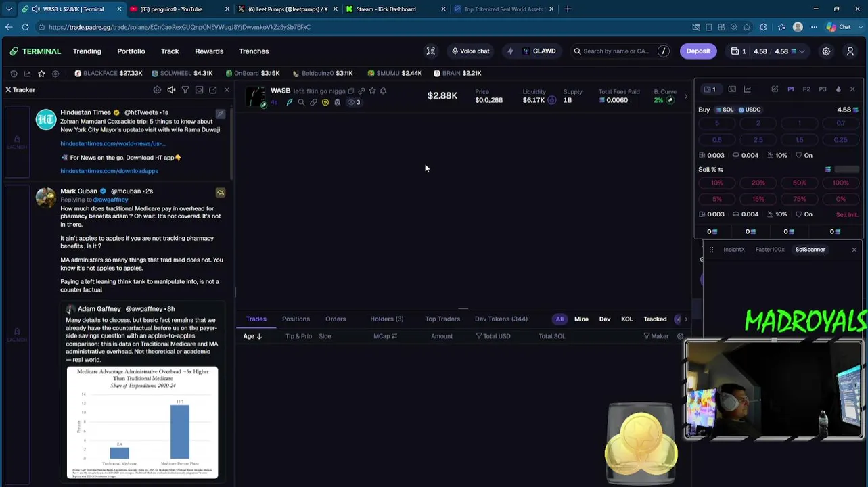The width and height of the screenshot is (868, 487).
Task: Close the buy/sell trade panel
Action: click(852, 89)
